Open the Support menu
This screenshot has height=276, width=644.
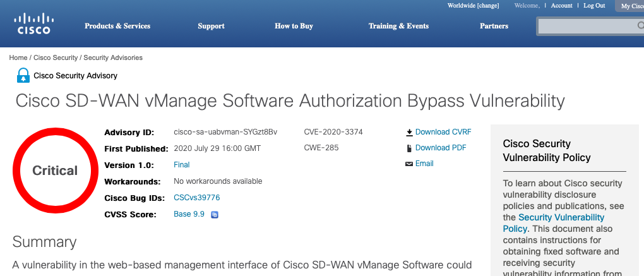pyautogui.click(x=211, y=26)
